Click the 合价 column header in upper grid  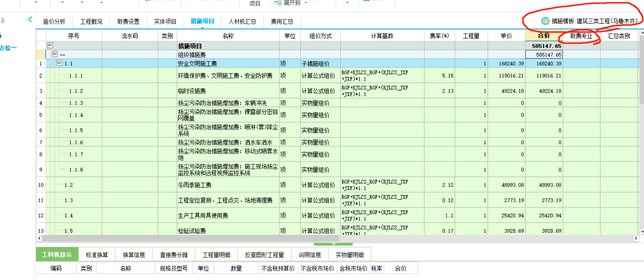point(544,36)
